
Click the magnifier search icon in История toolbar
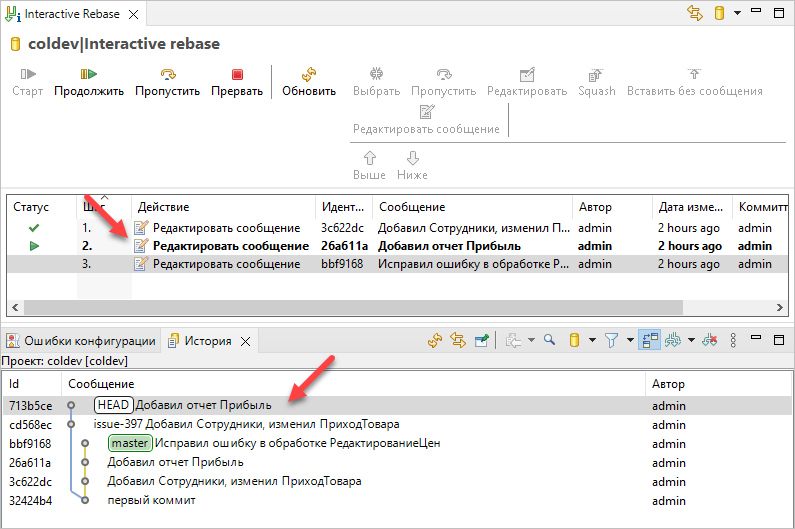pyautogui.click(x=549, y=341)
